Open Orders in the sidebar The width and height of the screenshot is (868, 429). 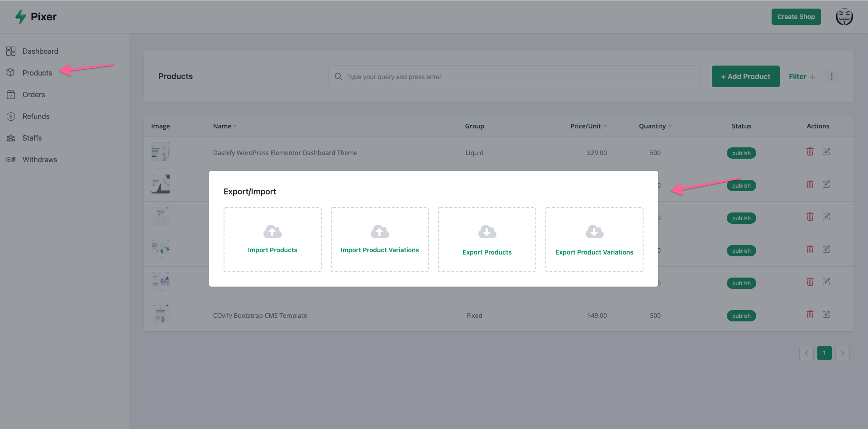(33, 94)
